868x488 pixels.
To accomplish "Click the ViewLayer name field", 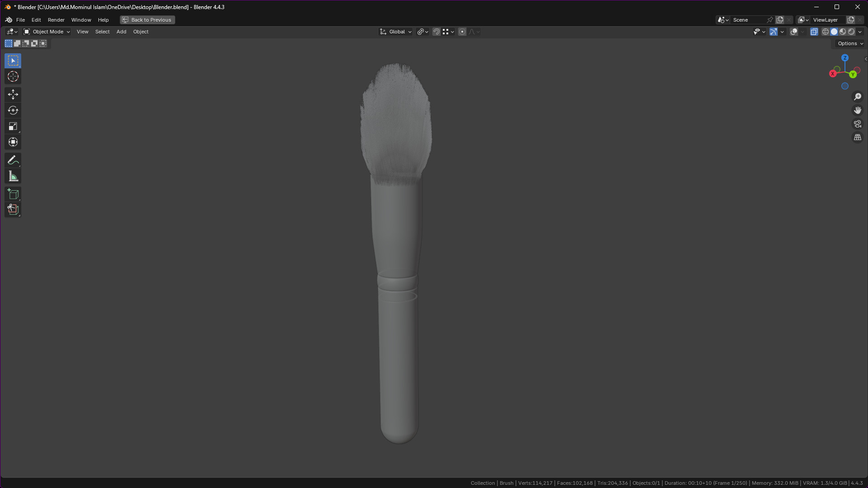I will coord(827,20).
